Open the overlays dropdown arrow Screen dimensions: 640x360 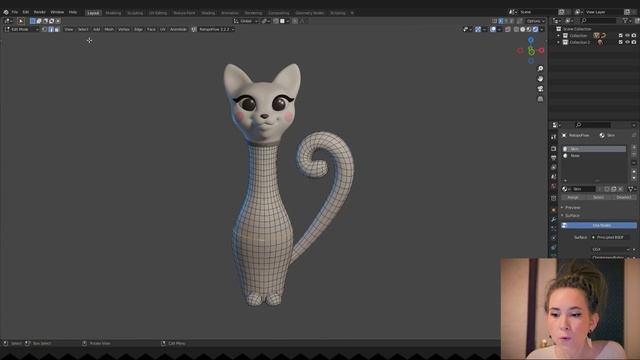499,29
